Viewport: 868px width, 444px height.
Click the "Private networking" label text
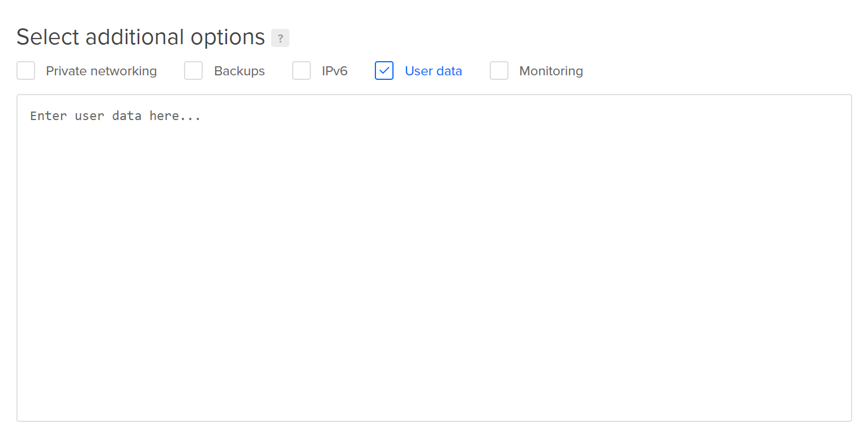[101, 71]
